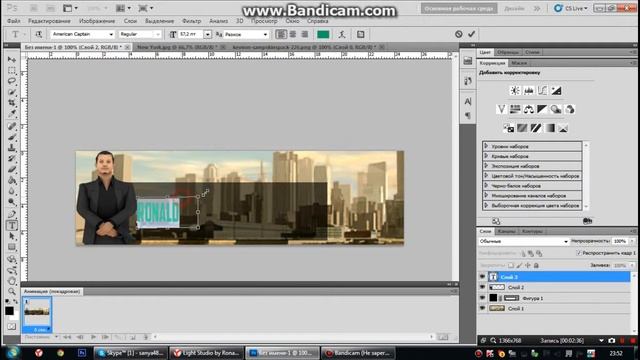Hide the Слой 2 layer

482,287
